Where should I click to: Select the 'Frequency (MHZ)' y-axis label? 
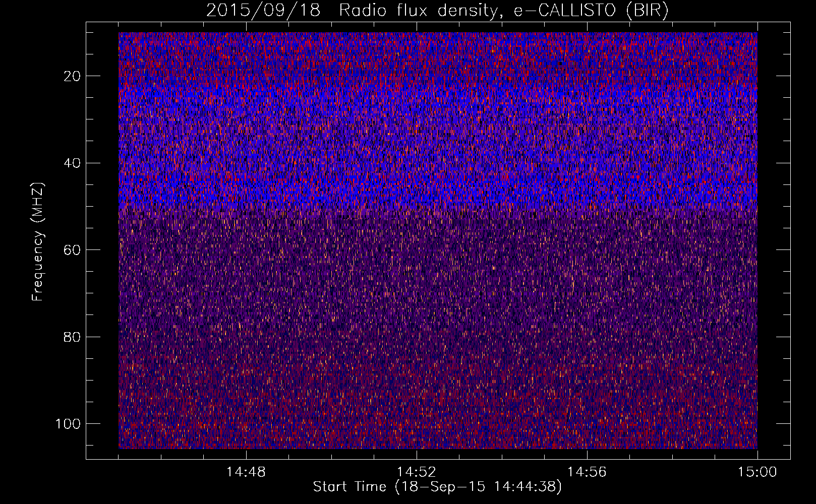(38, 242)
